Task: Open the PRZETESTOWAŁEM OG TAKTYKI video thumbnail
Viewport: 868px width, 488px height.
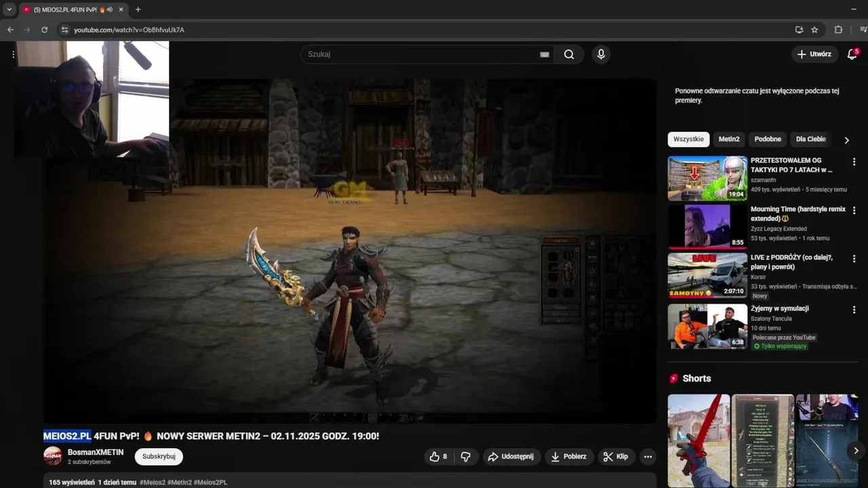Action: (x=707, y=178)
